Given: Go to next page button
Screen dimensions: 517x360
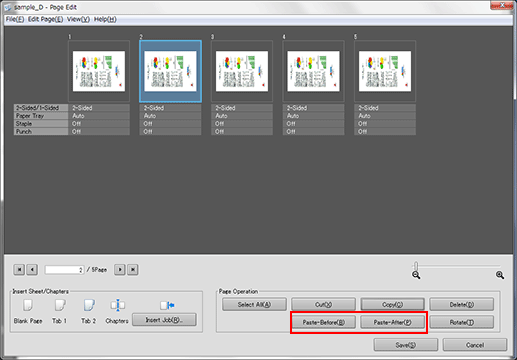Looking at the screenshot, I should coord(120,269).
